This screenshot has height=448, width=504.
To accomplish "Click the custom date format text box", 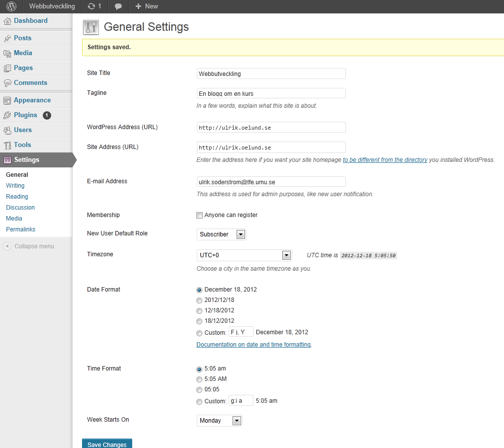I will 241,332.
